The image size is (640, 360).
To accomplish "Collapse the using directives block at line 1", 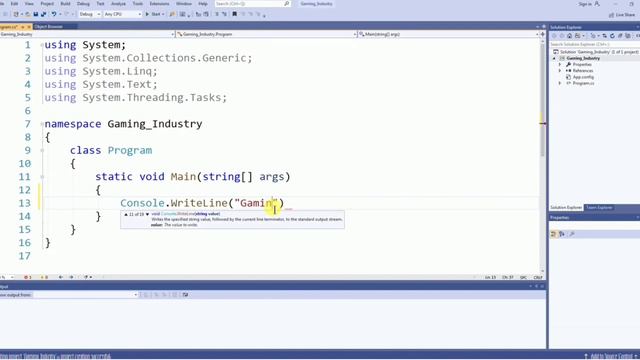I will [x=42, y=45].
